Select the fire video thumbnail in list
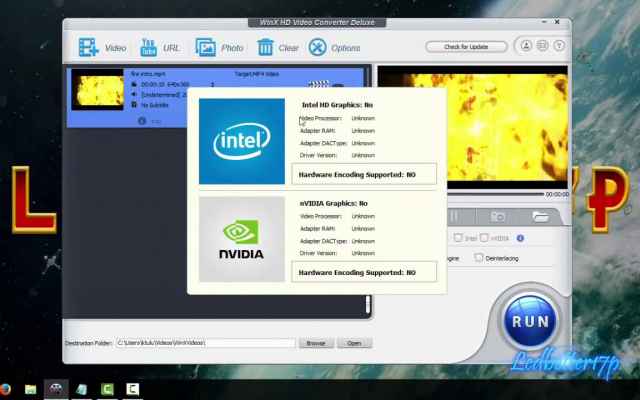640x400 pixels. point(98,89)
